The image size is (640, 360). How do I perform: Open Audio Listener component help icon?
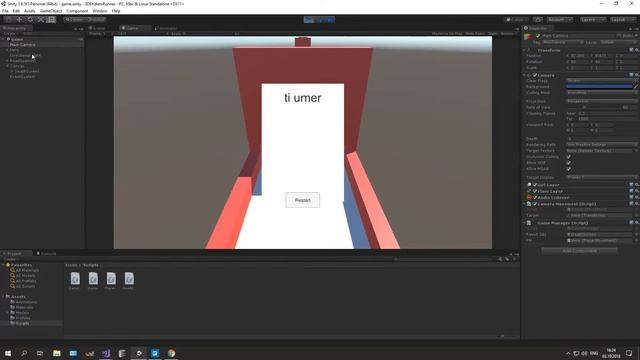631,198
